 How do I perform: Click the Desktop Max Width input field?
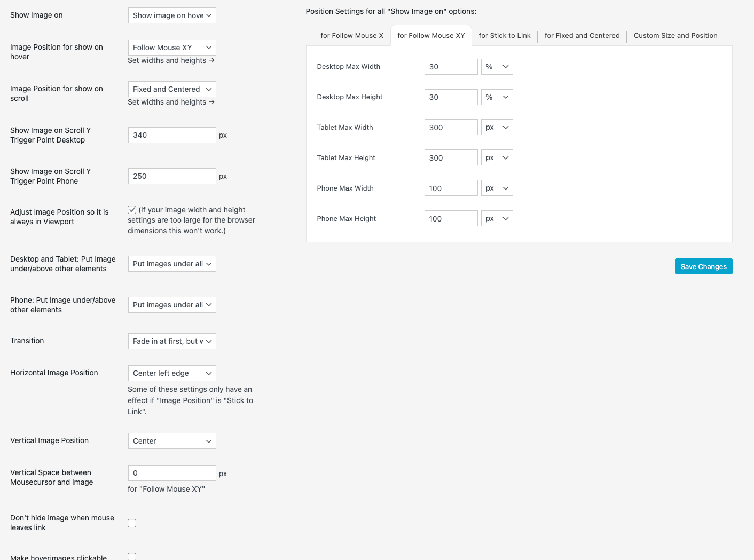(x=451, y=67)
